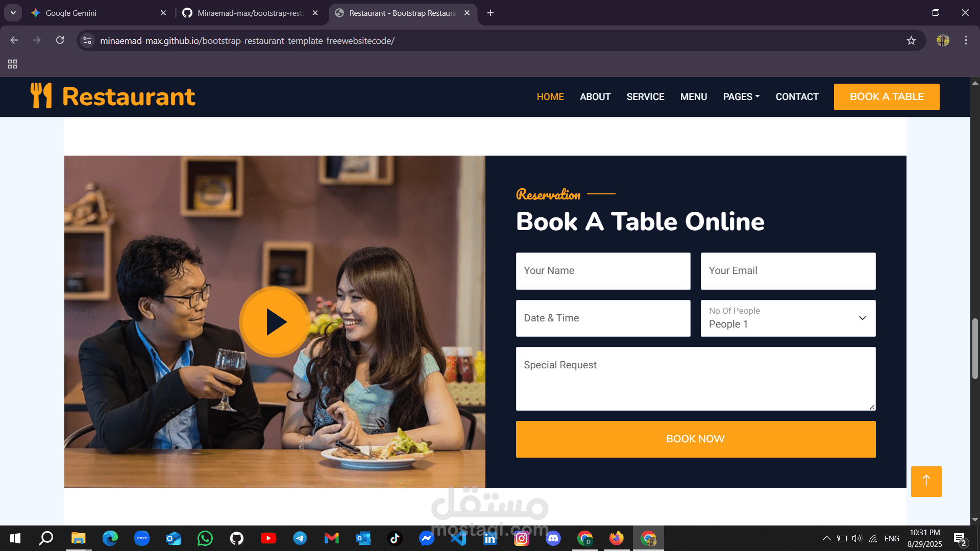
Task: Open the apps grid in bookmarks bar
Action: pyautogui.click(x=12, y=64)
